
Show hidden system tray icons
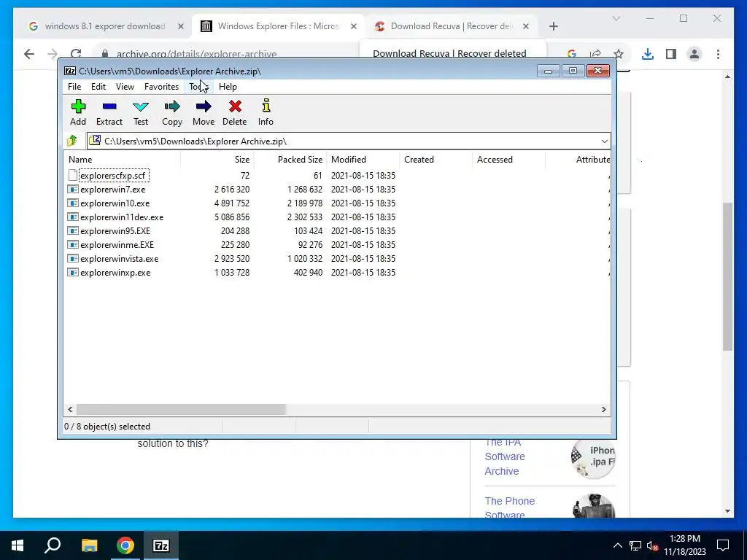click(617, 545)
